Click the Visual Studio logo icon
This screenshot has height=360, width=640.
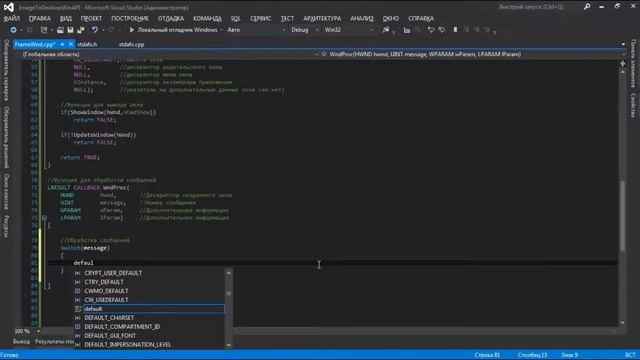pos(9,7)
